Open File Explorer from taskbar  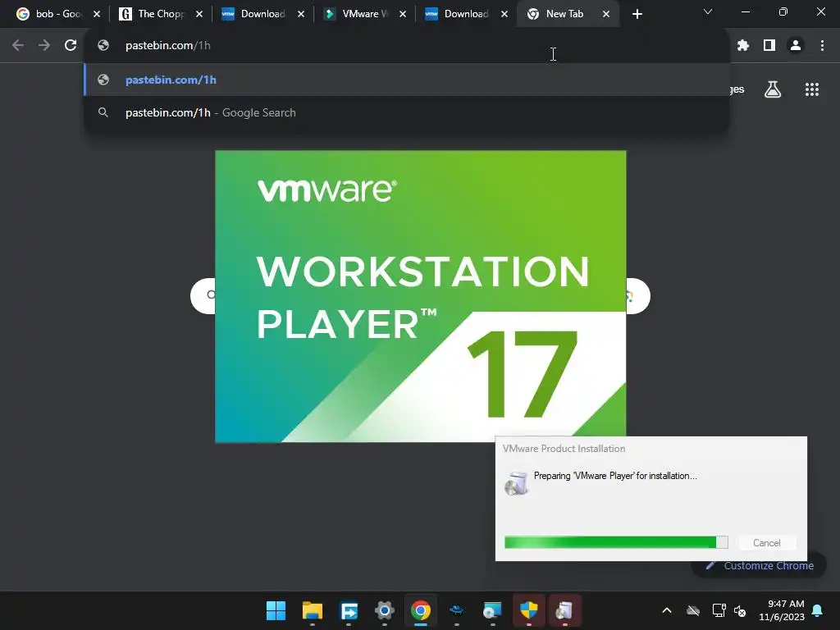(x=313, y=610)
